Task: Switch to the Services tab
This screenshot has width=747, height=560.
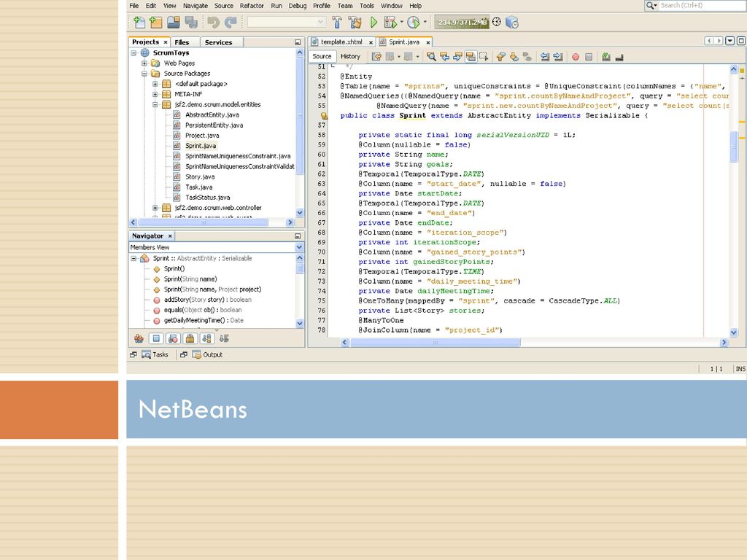Action: (218, 42)
